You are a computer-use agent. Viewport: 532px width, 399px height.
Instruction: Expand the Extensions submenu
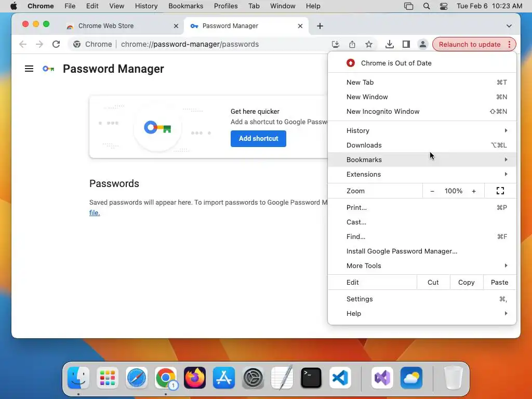422,175
